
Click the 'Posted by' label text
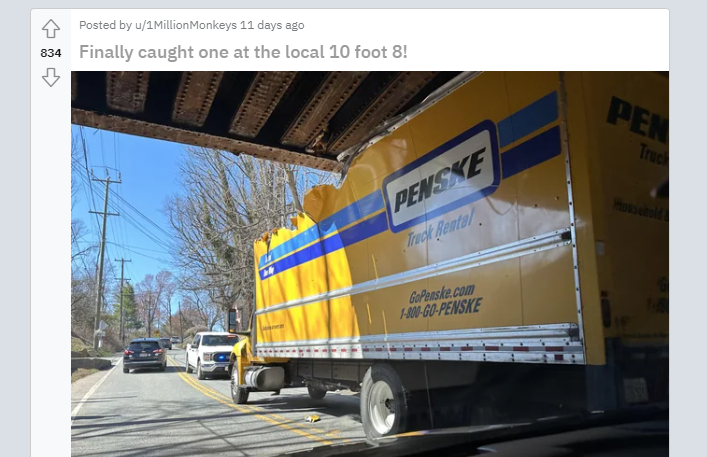pyautogui.click(x=106, y=25)
